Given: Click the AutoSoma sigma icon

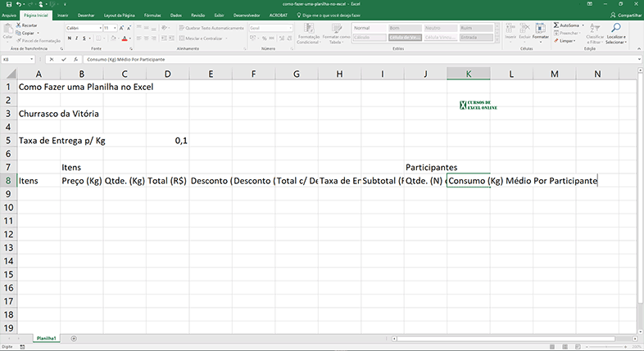Looking at the screenshot, I should (x=556, y=25).
